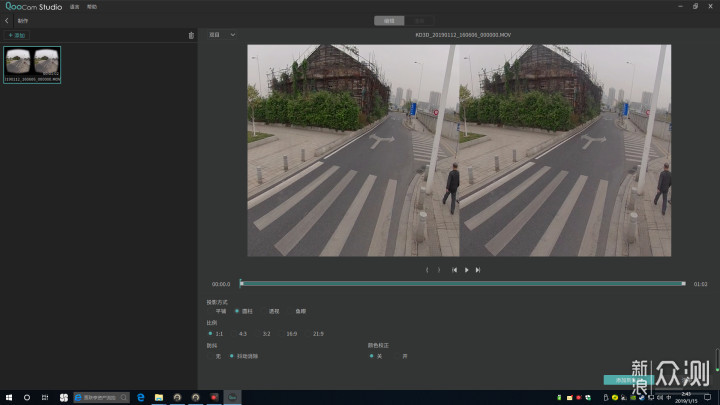Open the 菜单 menu
This screenshot has width=720, height=405.
pyautogui.click(x=74, y=7)
